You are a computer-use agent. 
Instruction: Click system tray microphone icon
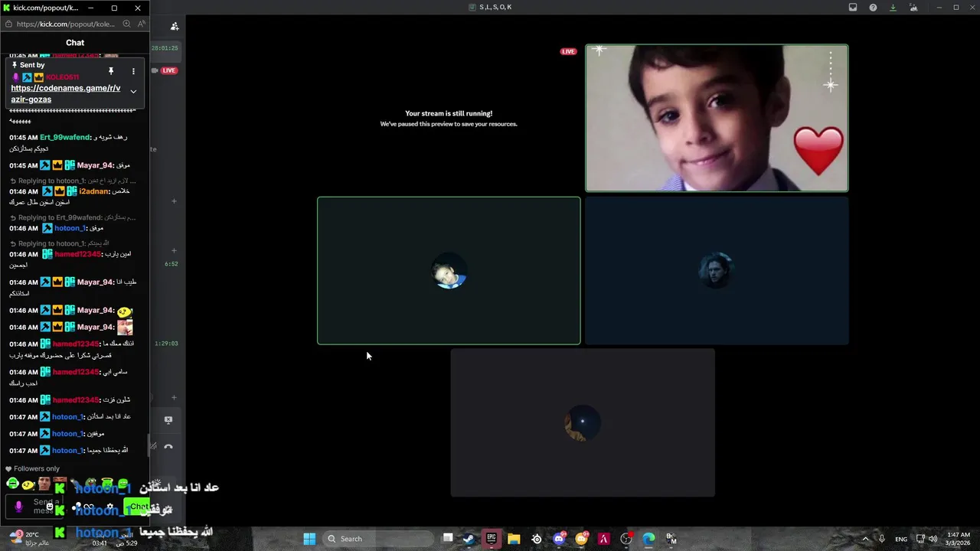pyautogui.click(x=882, y=539)
